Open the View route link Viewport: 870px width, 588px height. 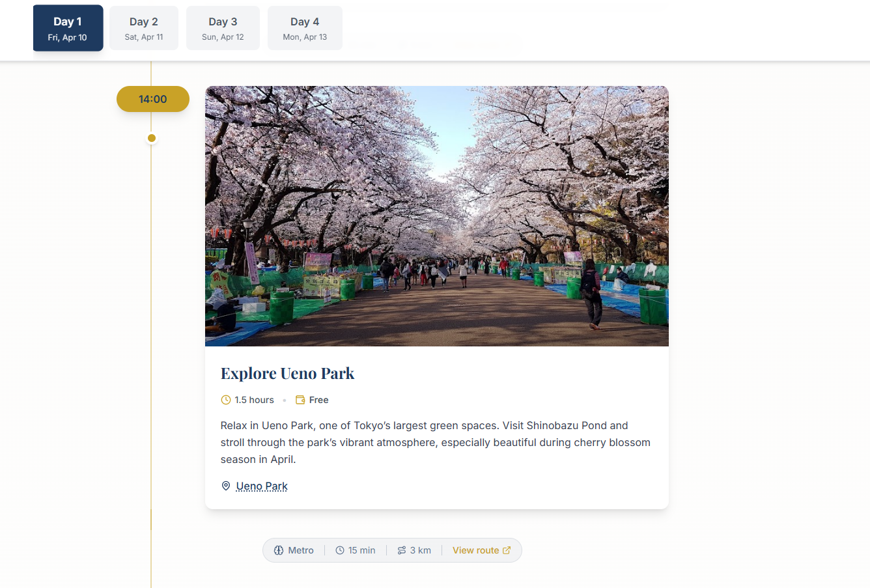pyautogui.click(x=482, y=550)
